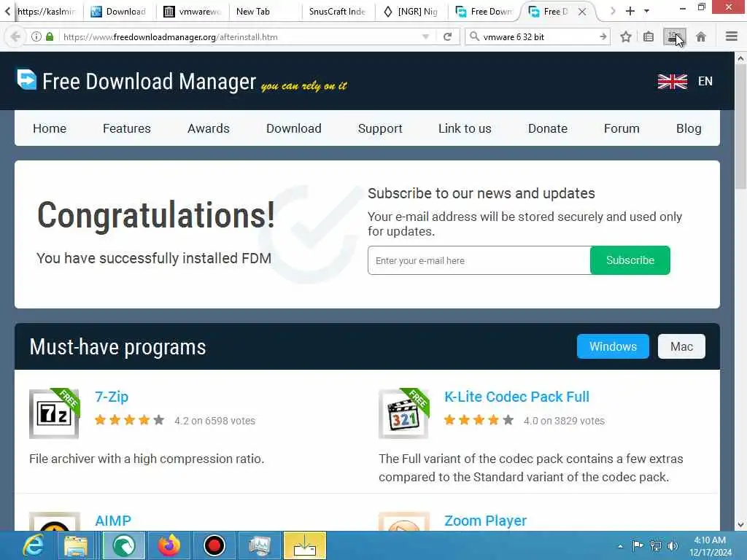The height and width of the screenshot is (560, 747).
Task: Switch to the https://kaslmin tab
Action: 47,12
